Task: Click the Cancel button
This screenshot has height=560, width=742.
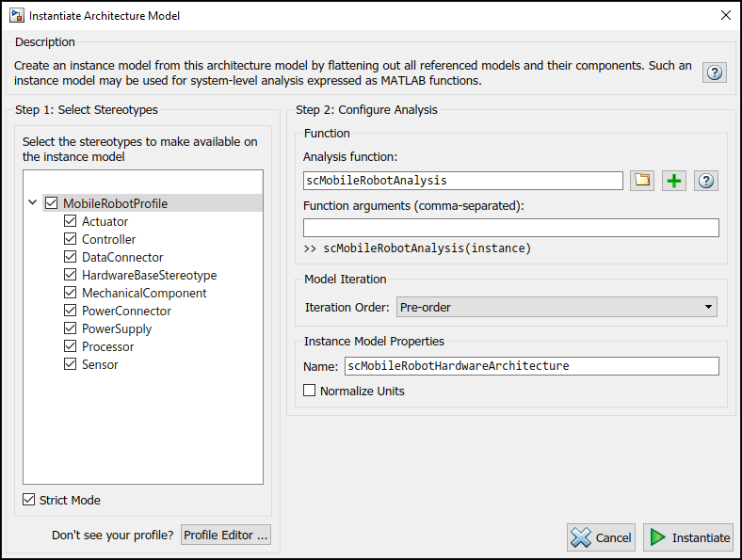Action: tap(601, 537)
